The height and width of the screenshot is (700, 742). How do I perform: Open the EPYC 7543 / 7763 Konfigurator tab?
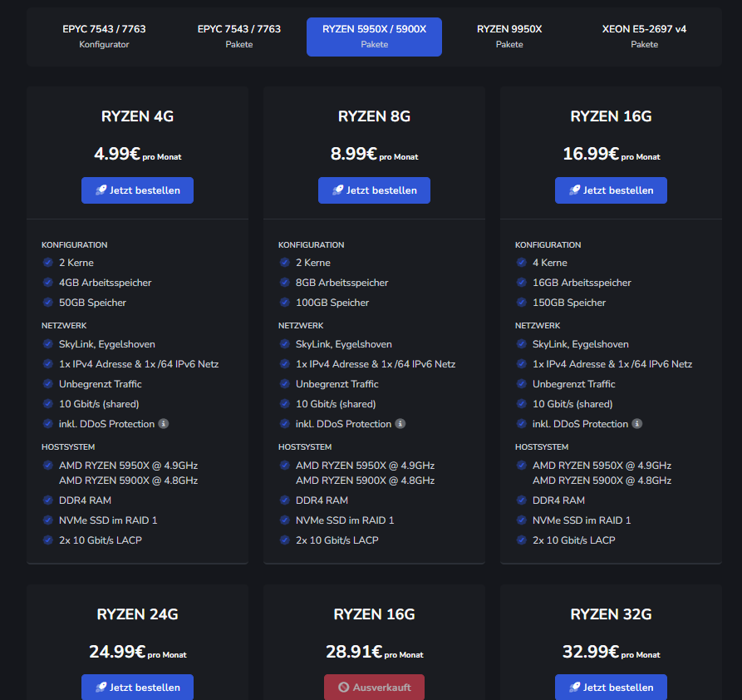point(104,37)
